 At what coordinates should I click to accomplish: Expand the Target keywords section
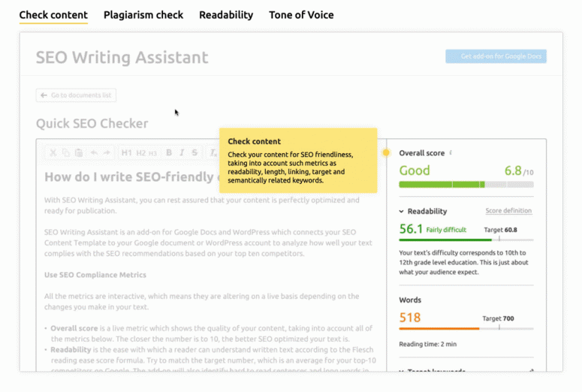402,370
